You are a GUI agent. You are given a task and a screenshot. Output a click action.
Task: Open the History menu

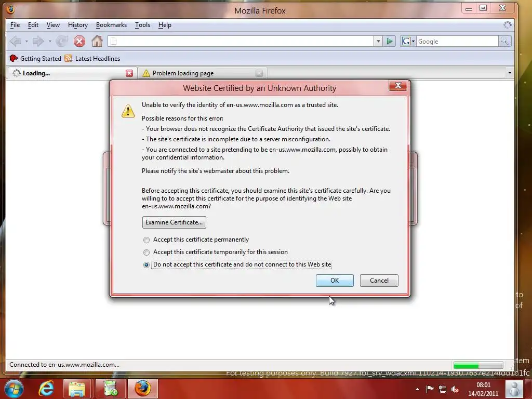coord(78,25)
